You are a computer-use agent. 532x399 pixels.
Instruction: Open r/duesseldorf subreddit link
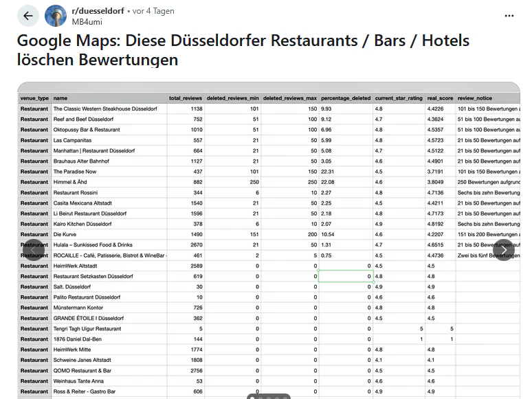[x=98, y=11]
